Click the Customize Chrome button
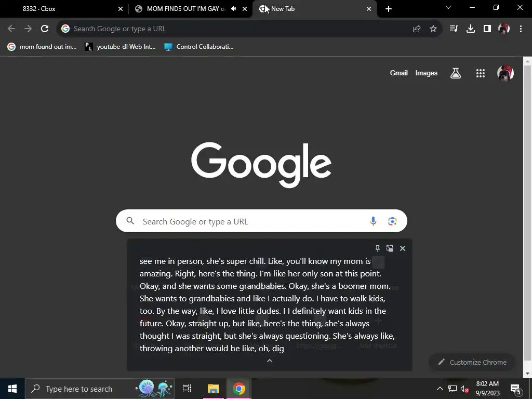 click(x=472, y=362)
